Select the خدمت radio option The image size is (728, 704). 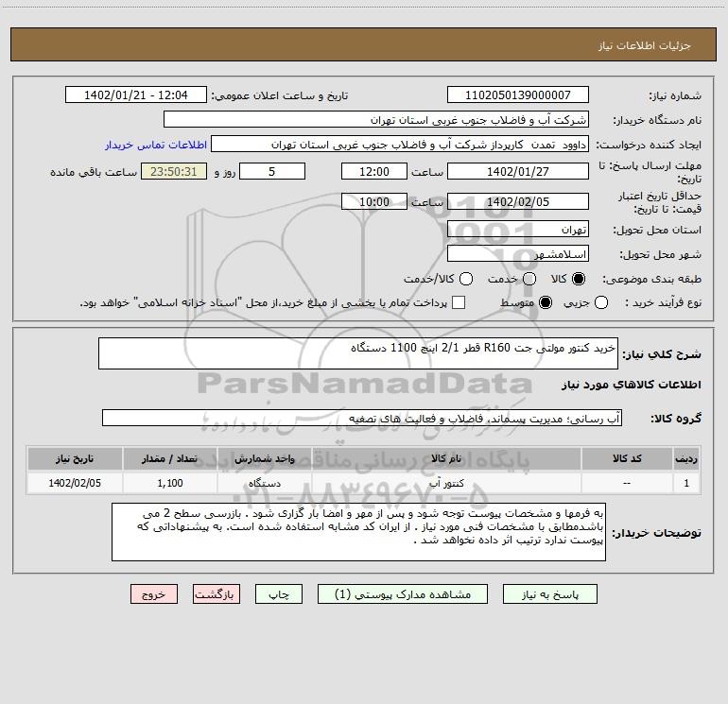pos(529,279)
